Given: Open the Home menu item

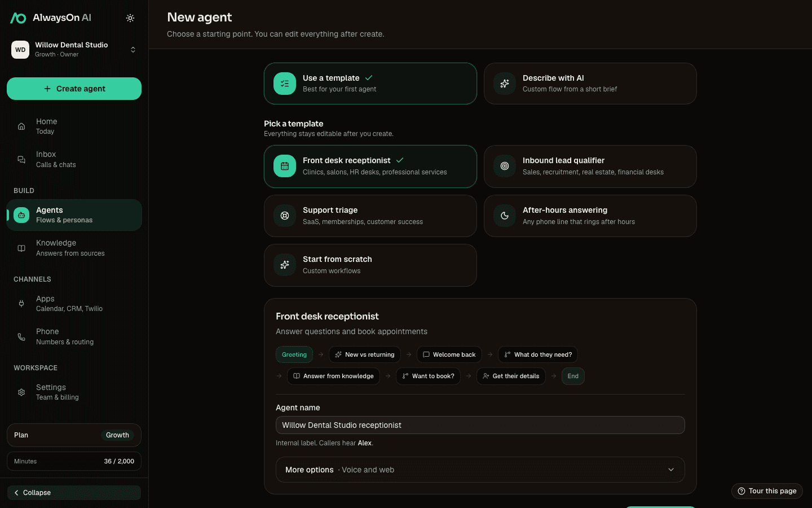Looking at the screenshot, I should (74, 126).
